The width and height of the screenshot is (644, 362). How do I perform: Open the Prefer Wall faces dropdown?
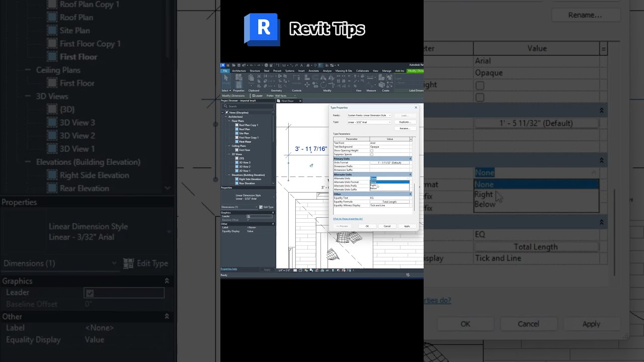pos(285,96)
